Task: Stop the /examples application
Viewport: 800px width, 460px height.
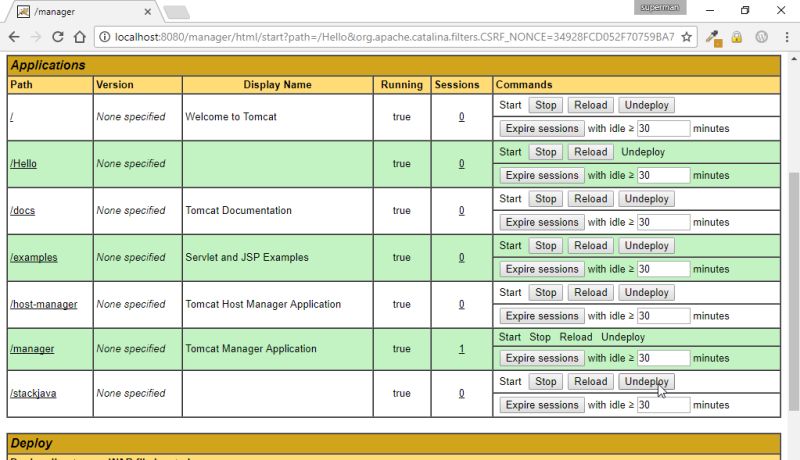Action: [545, 246]
